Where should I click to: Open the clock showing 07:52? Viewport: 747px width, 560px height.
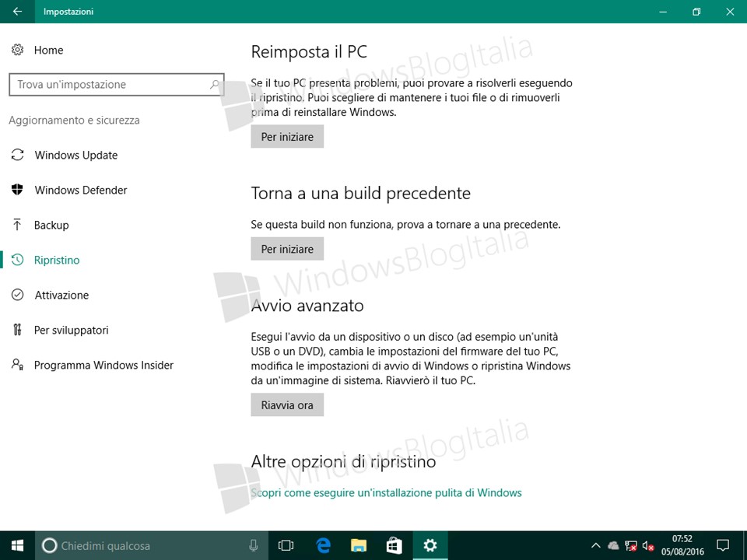(x=682, y=546)
